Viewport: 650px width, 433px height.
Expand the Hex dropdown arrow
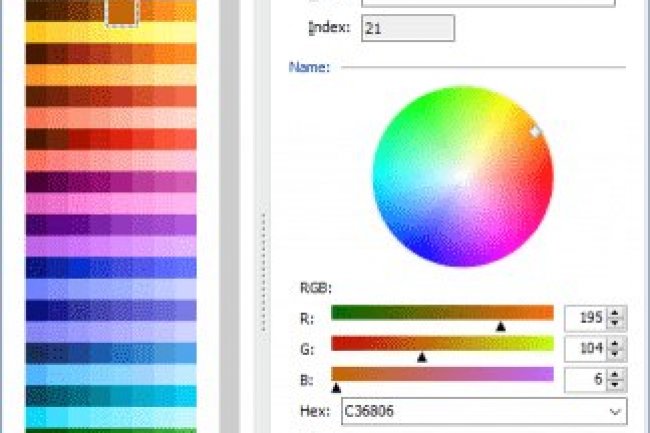(612, 411)
